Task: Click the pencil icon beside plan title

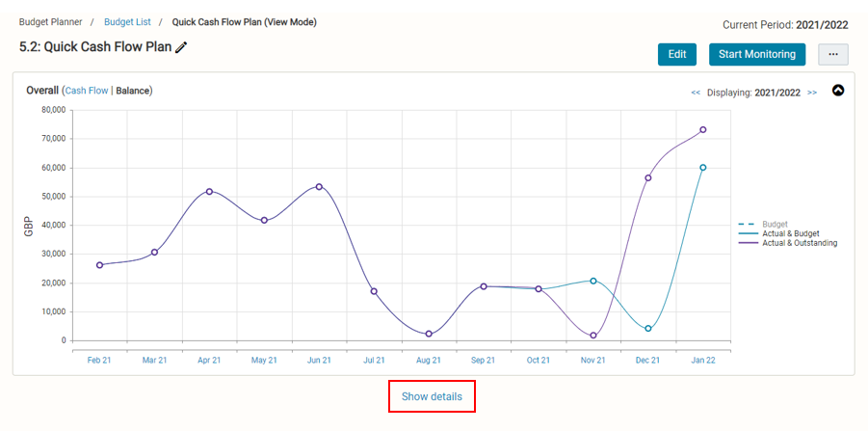Action: click(181, 47)
